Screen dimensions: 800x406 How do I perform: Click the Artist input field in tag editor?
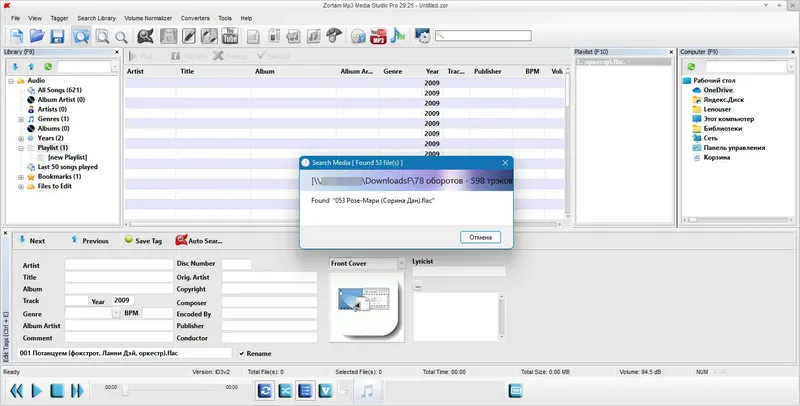coord(119,265)
